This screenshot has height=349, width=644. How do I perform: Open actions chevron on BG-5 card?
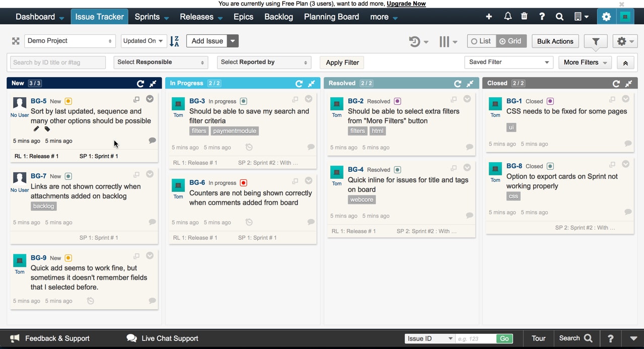tap(150, 99)
